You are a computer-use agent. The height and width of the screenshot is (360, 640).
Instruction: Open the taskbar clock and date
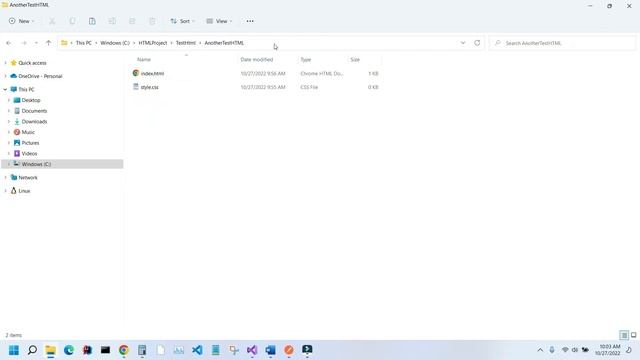(608, 350)
